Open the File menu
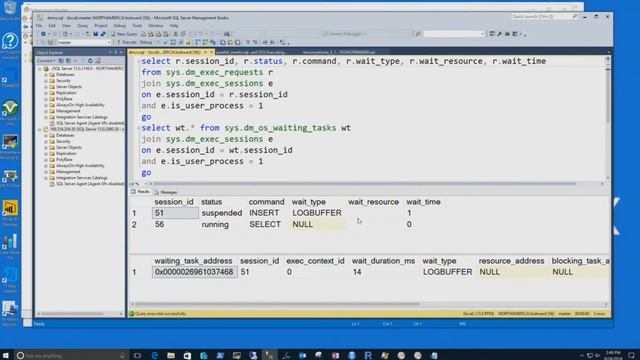The height and width of the screenshot is (360, 640). click(39, 26)
